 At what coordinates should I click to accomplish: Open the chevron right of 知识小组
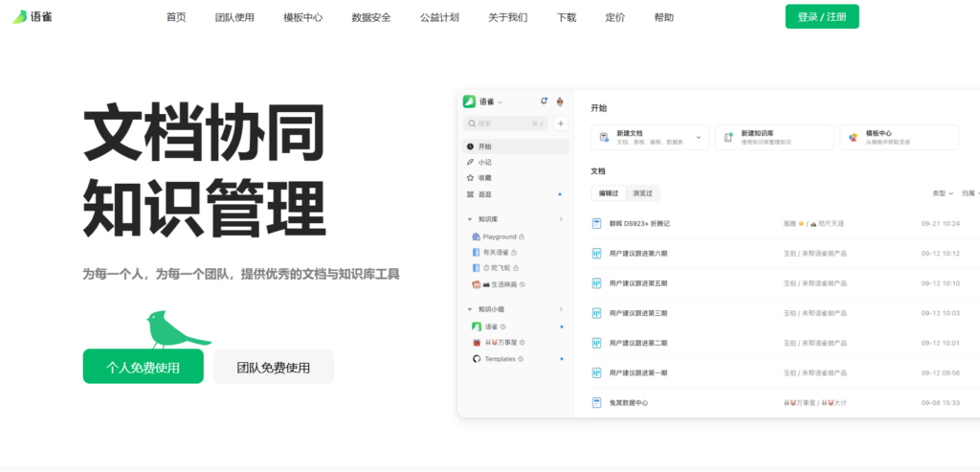561,309
